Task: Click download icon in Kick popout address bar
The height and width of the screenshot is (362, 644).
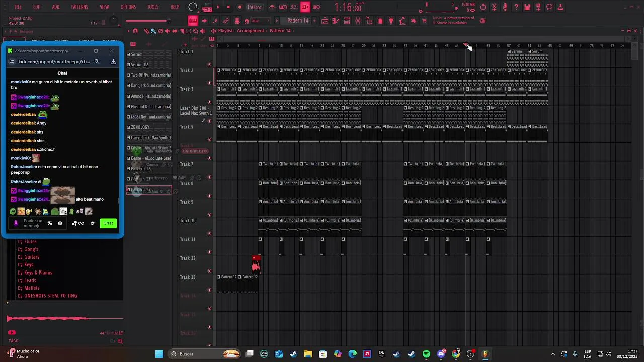Action: pyautogui.click(x=113, y=62)
